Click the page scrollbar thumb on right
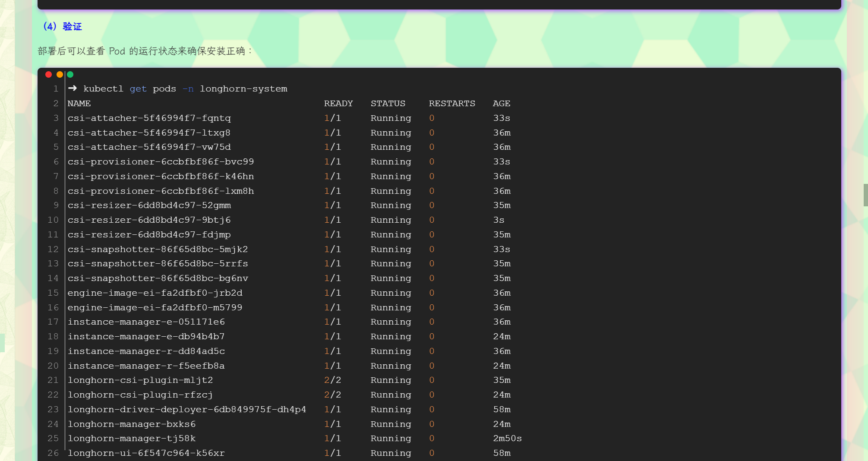Screen dimensions: 868x461 (x=865, y=195)
